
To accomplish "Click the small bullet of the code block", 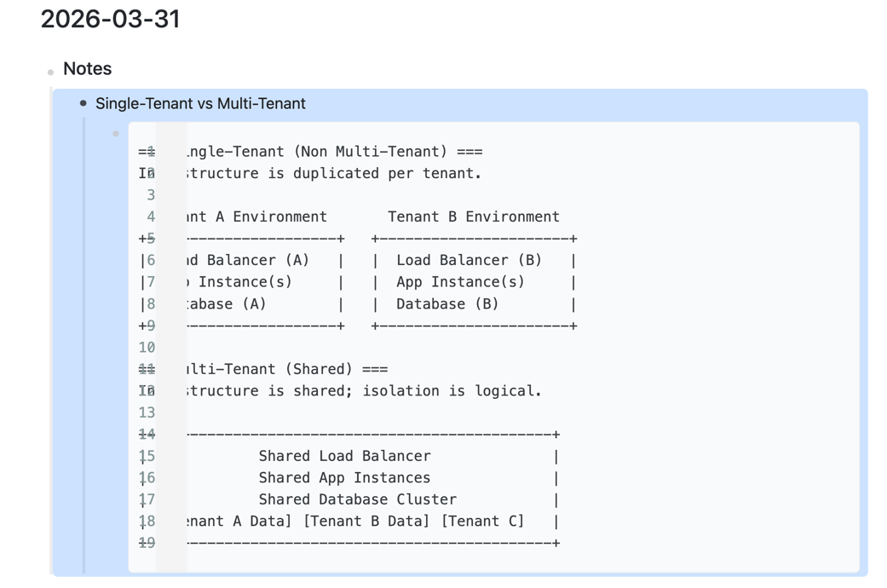I will point(116,134).
